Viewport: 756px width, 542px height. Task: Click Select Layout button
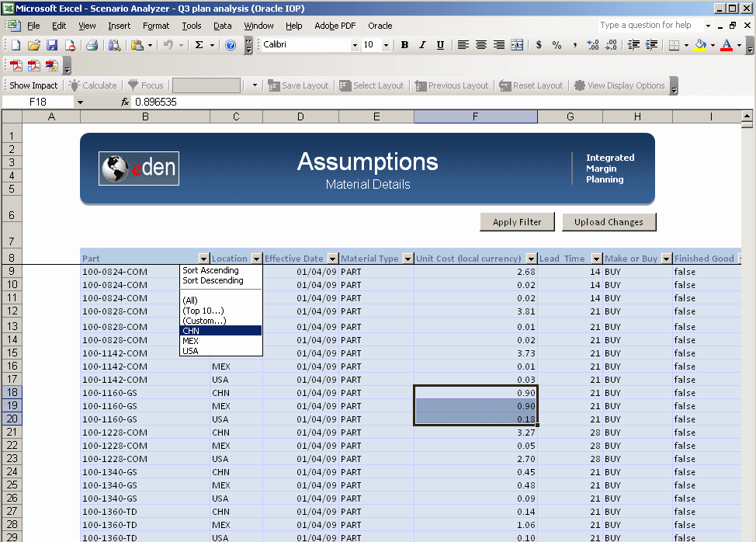click(371, 85)
